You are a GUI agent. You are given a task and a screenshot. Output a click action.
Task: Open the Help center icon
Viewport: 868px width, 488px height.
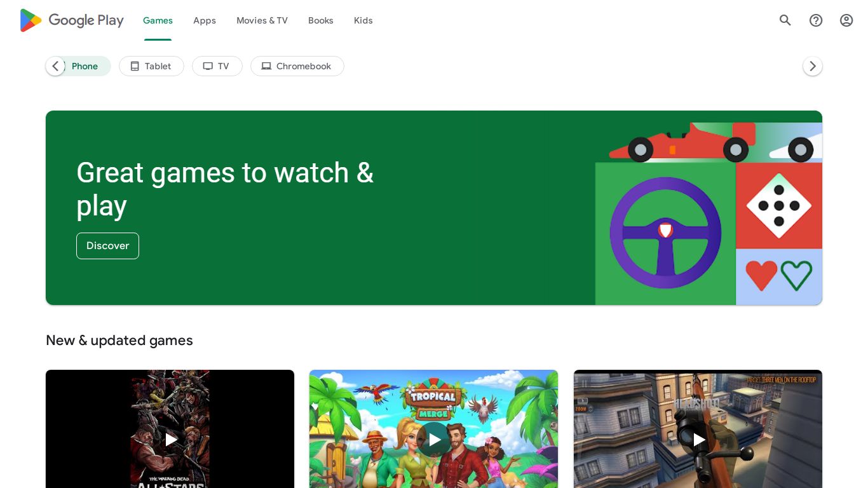tap(816, 20)
